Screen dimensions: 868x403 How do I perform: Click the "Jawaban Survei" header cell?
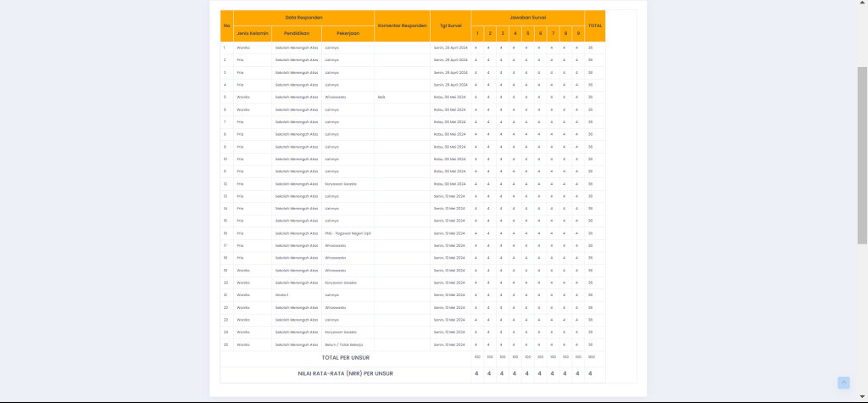527,18
